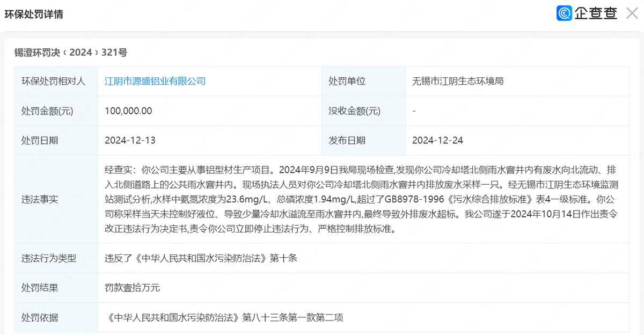Click the 环保处罚相对人 label cell

56,81
